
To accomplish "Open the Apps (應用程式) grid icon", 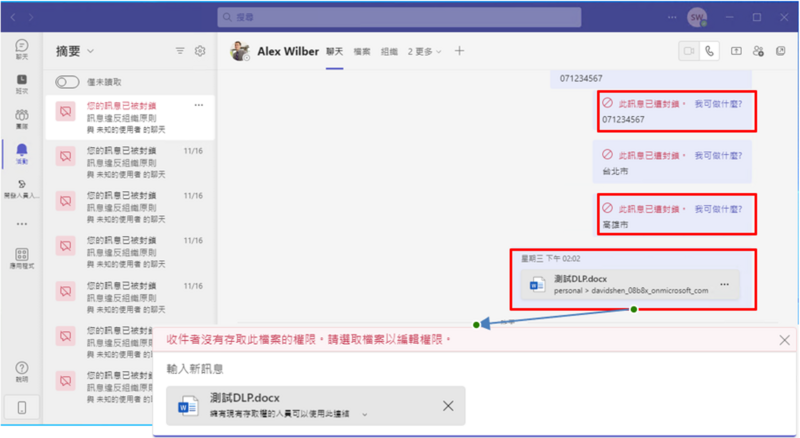I will coord(21,258).
